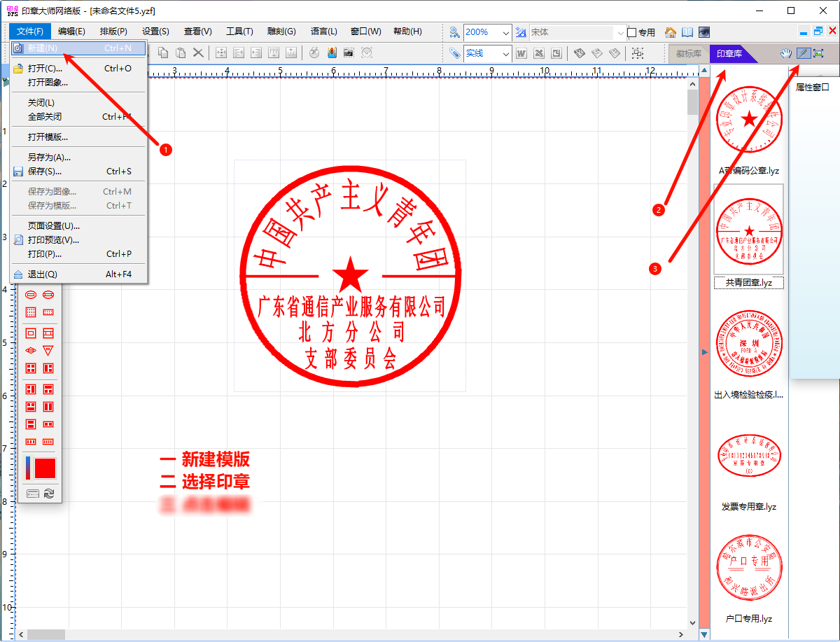The height and width of the screenshot is (642, 840).
Task: Select the 户口专用.lyz stamp thumbnail
Action: pyautogui.click(x=749, y=567)
